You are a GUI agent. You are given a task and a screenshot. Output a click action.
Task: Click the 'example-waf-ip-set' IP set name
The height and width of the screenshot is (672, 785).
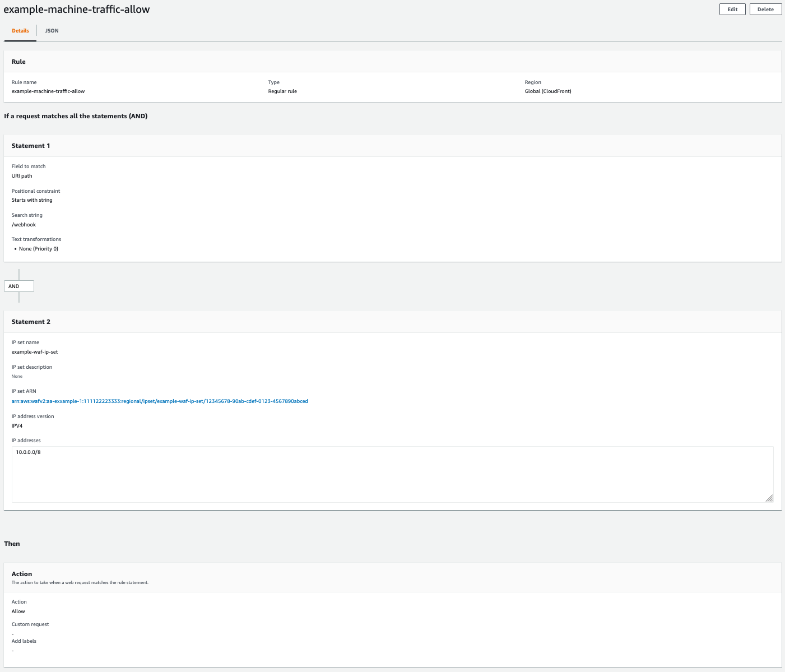[x=35, y=352]
